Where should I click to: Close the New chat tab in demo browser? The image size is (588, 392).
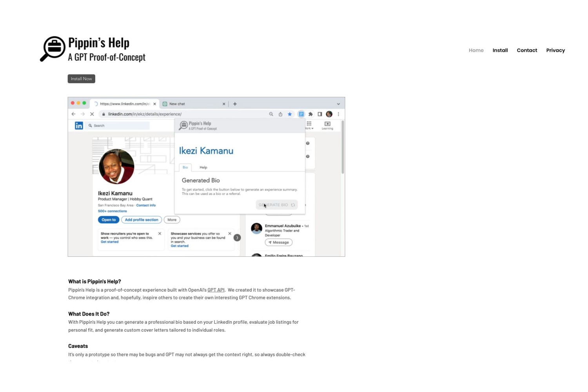(x=224, y=104)
